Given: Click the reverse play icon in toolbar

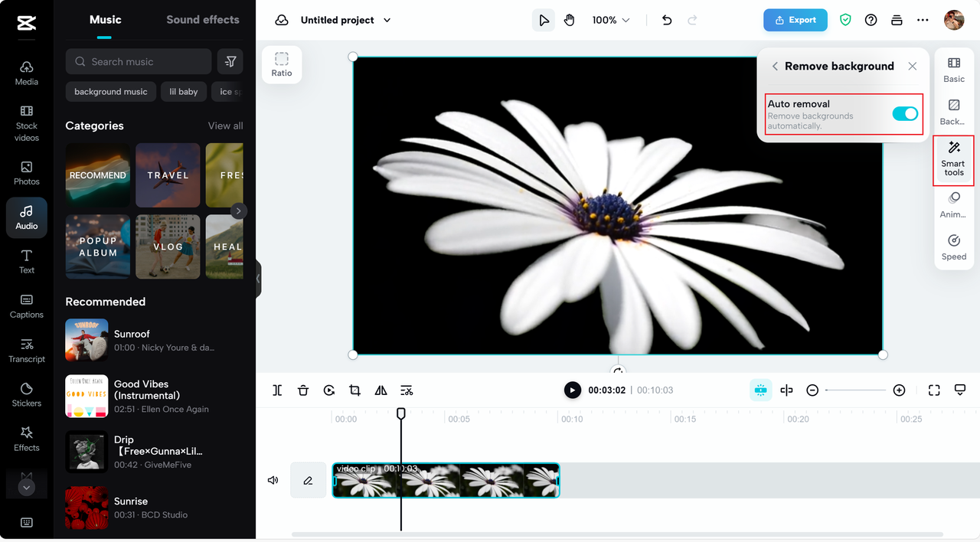Looking at the screenshot, I should 329,390.
